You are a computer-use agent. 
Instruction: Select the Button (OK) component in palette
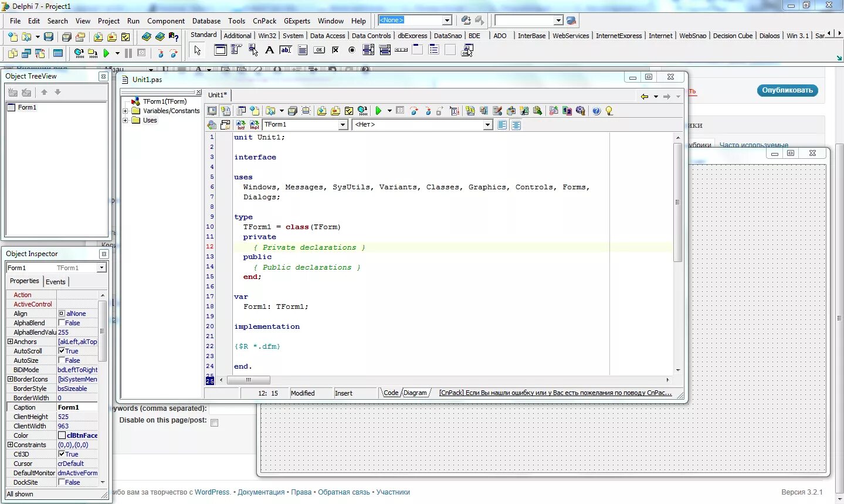click(x=319, y=50)
